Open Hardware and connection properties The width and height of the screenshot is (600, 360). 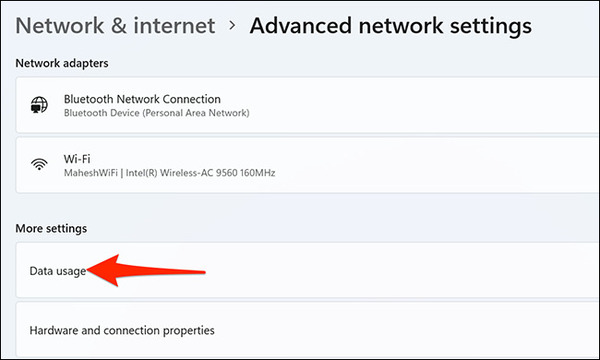point(307,330)
